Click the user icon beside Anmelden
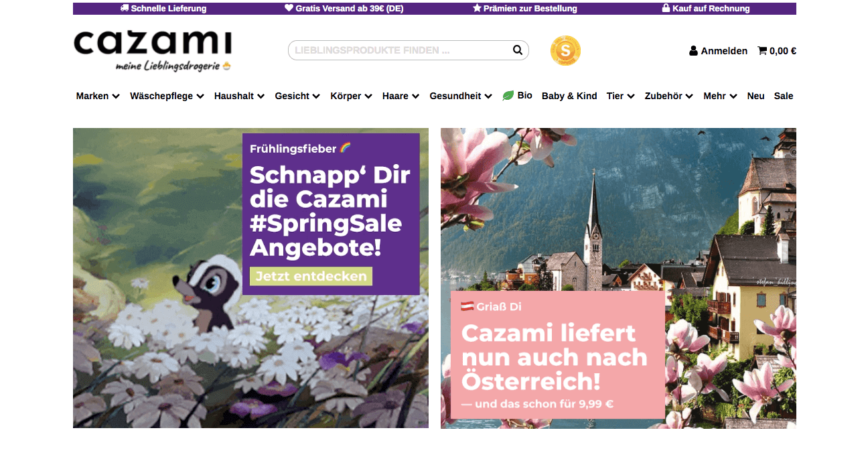Image resolution: width=868 pixels, height=465 pixels. pos(693,51)
